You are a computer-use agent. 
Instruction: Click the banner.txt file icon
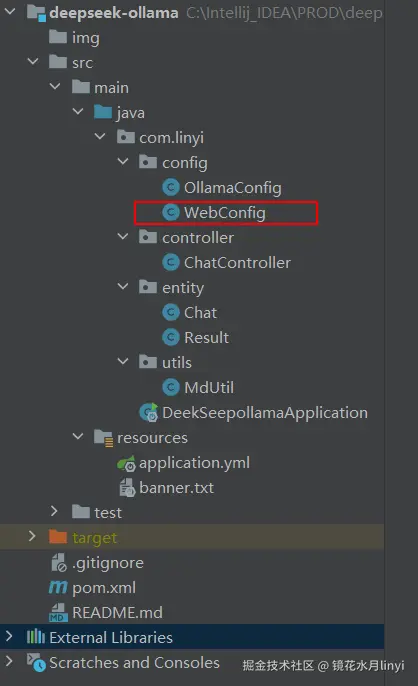pos(127,488)
